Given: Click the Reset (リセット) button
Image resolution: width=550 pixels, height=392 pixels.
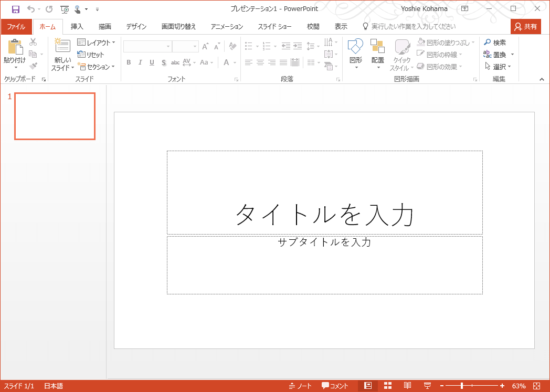Looking at the screenshot, I should pyautogui.click(x=91, y=55).
